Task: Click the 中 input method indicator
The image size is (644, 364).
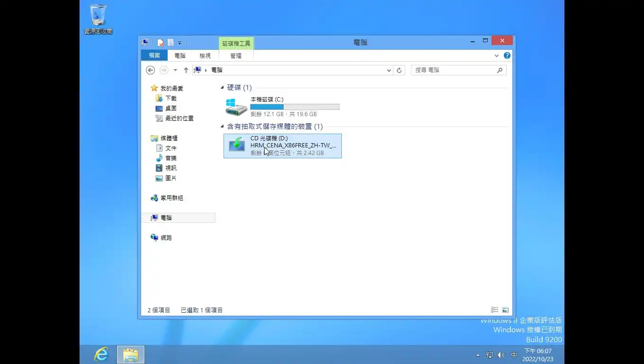Action: (514, 355)
